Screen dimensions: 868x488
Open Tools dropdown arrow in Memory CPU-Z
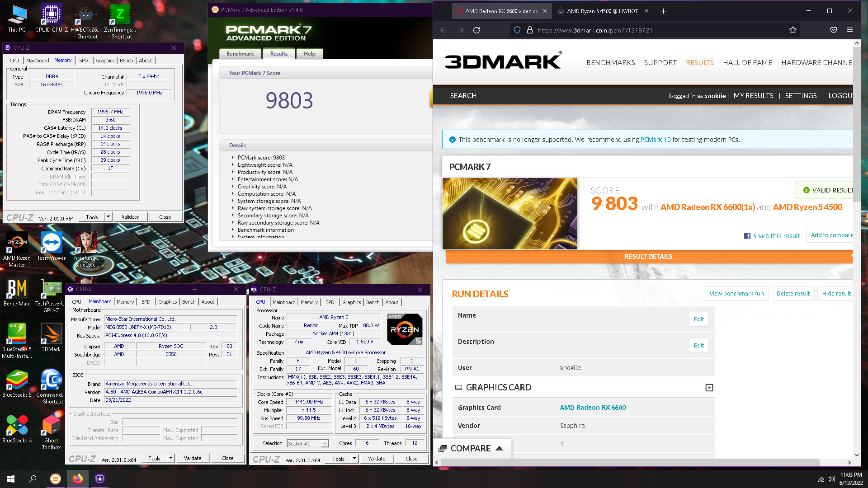[x=108, y=217]
